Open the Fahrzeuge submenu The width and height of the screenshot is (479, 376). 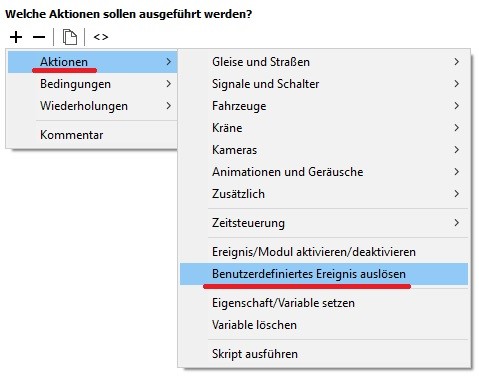tap(324, 106)
